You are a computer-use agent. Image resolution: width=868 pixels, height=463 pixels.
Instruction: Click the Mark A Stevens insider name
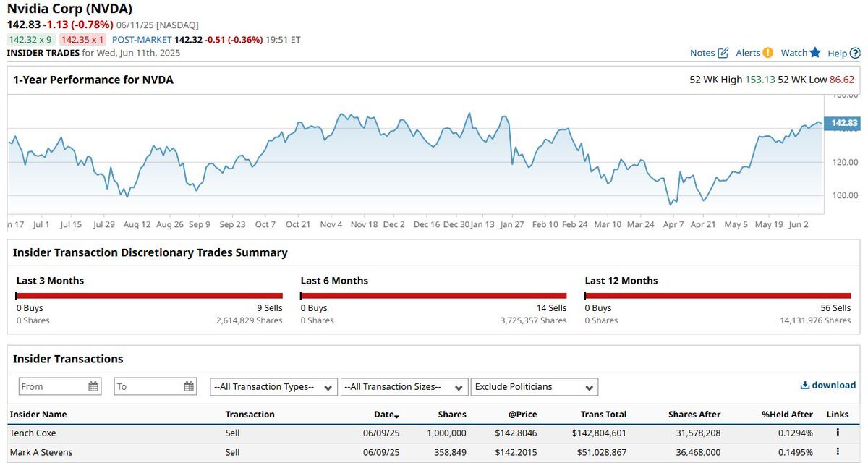[41, 452]
